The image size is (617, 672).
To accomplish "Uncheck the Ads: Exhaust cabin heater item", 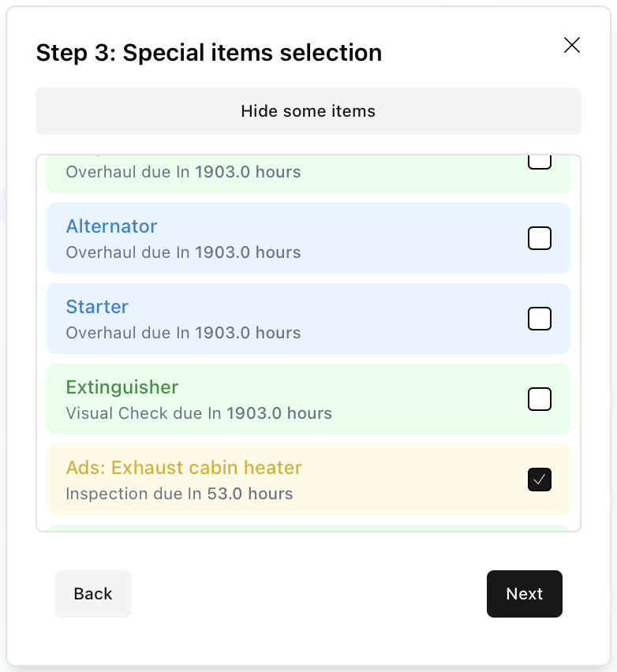I will coord(540,480).
